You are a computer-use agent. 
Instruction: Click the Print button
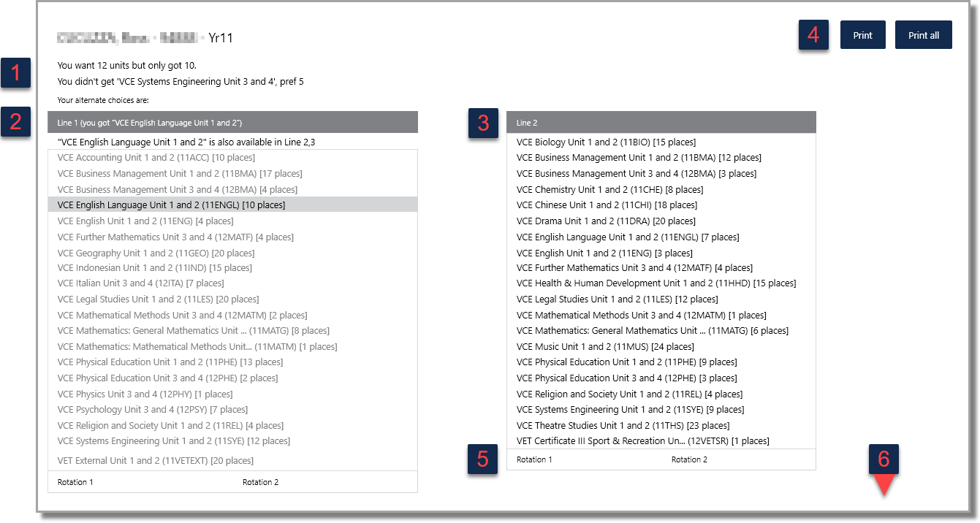coord(863,35)
